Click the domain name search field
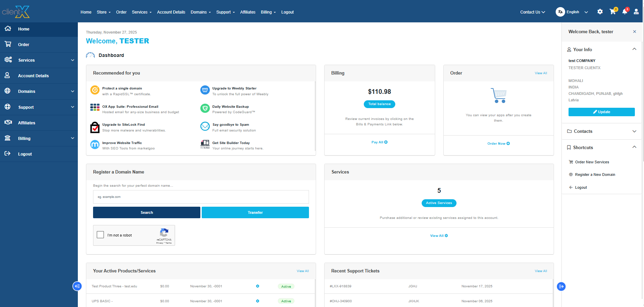The height and width of the screenshot is (307, 644). (201, 197)
